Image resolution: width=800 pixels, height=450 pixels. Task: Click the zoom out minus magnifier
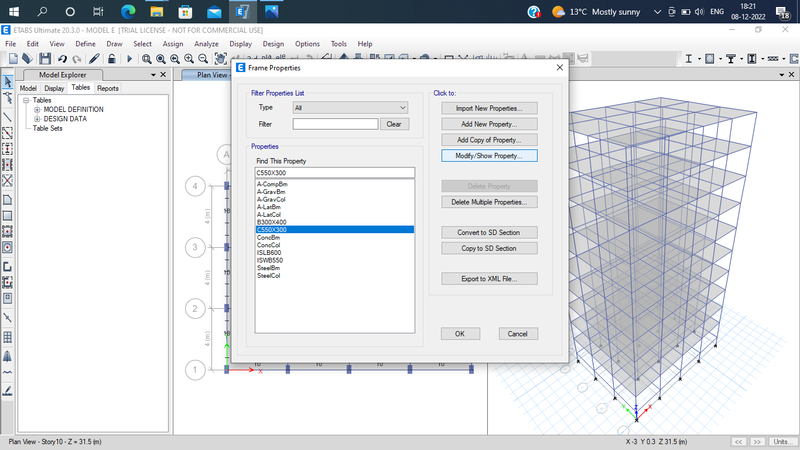tap(203, 59)
